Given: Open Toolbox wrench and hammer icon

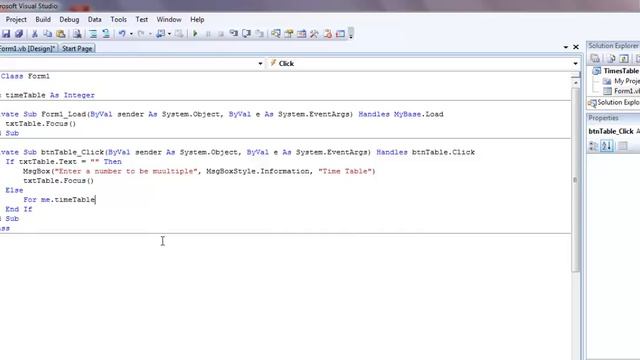Looking at the screenshot, I should coord(314,34).
